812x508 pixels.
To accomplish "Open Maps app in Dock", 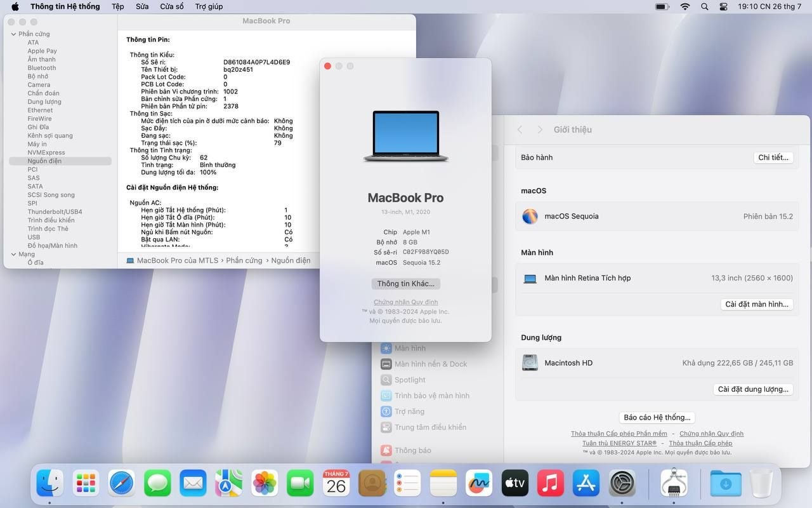I will click(x=228, y=484).
